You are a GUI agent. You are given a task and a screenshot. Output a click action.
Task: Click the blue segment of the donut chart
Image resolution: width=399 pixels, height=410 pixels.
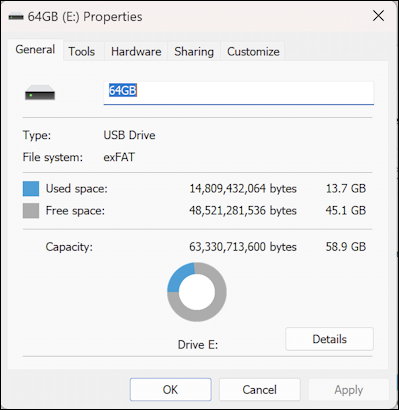pyautogui.click(x=179, y=275)
